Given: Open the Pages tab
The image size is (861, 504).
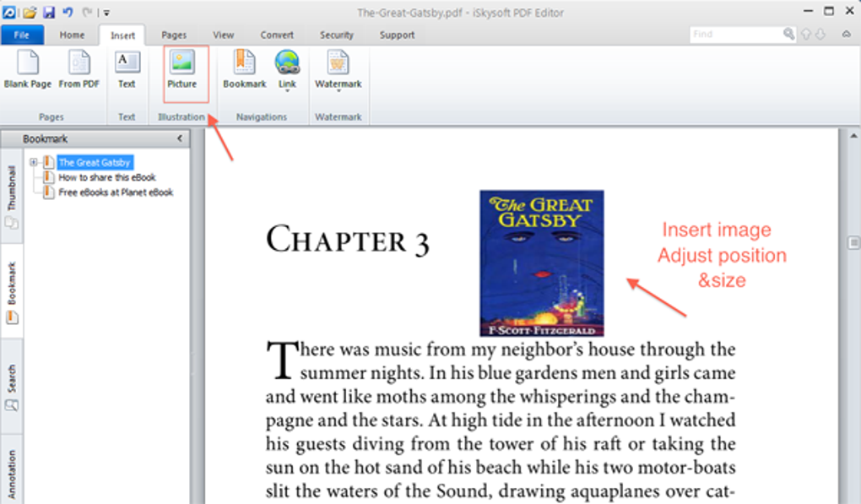Looking at the screenshot, I should [x=174, y=35].
